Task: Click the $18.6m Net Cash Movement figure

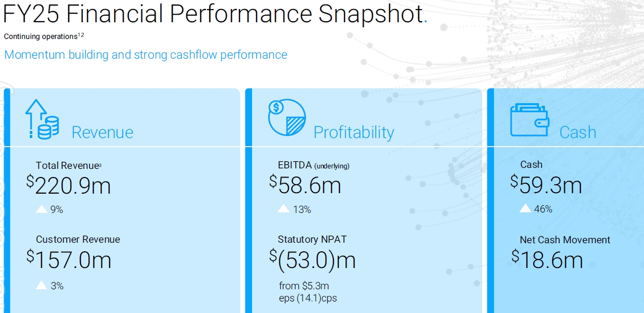Action: tap(547, 260)
